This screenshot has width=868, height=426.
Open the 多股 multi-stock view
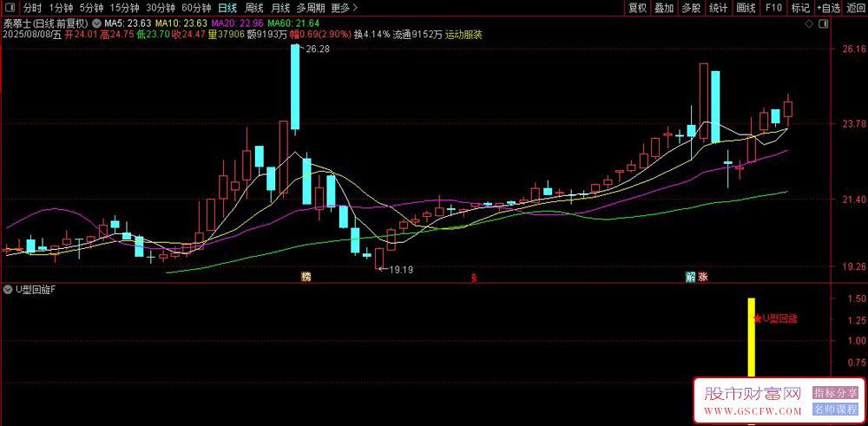(691, 8)
